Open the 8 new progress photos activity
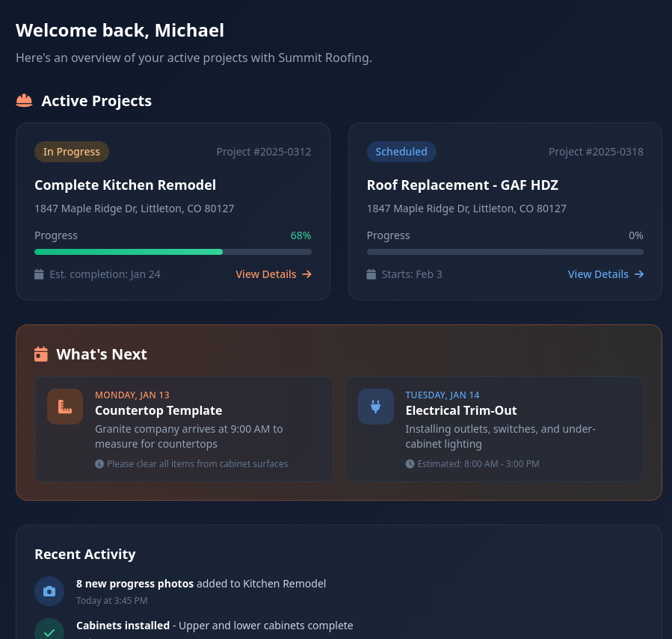 pyautogui.click(x=135, y=584)
